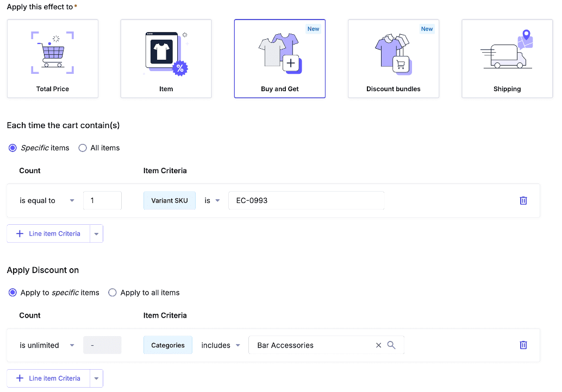Open the 'is equal to' count dropdown
This screenshot has width=562, height=392.
(x=46, y=200)
